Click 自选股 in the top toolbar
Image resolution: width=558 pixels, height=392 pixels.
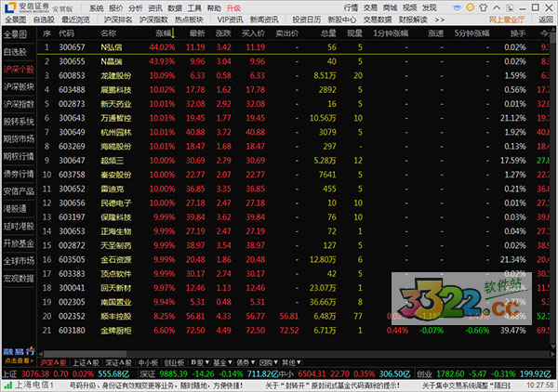pyautogui.click(x=44, y=20)
